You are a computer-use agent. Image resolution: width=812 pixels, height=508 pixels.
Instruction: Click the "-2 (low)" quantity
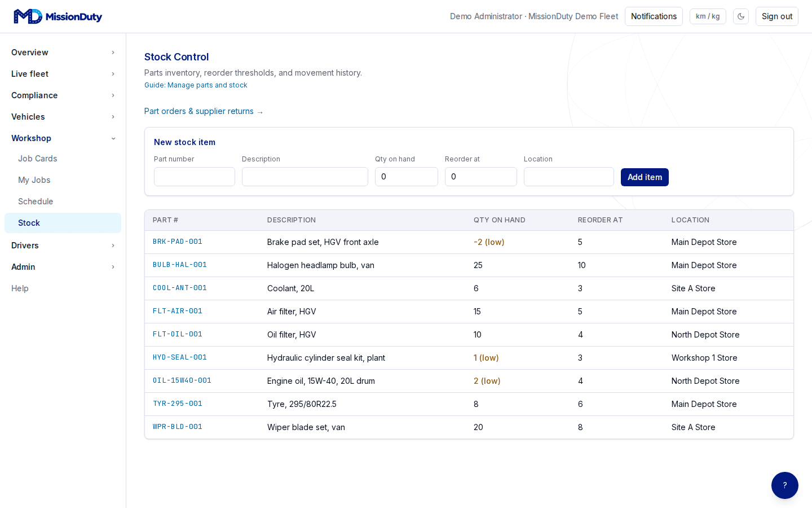coord(489,242)
